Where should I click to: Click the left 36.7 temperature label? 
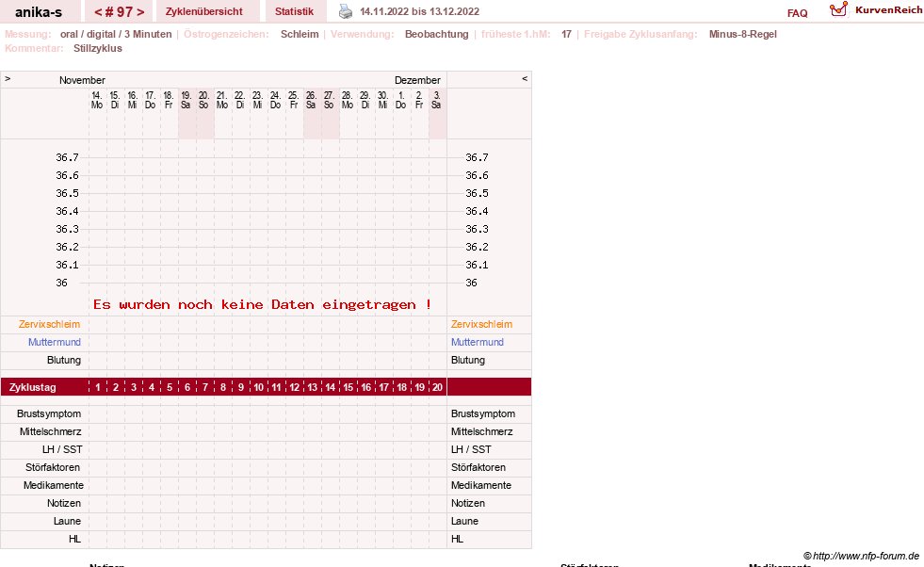(67, 157)
